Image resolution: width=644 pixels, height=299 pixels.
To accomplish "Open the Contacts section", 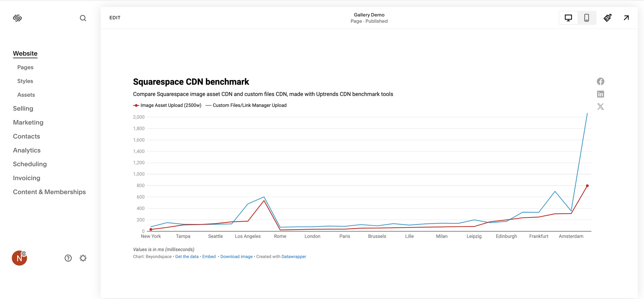I will (26, 136).
